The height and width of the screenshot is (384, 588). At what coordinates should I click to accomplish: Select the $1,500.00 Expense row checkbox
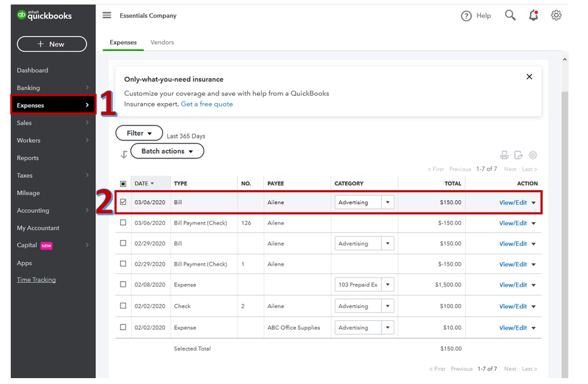click(x=123, y=284)
